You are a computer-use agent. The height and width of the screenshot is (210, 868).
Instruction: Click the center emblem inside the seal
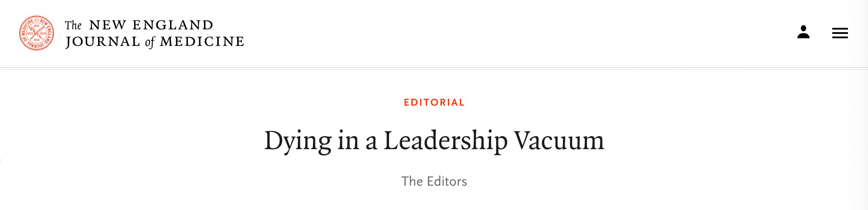tap(37, 33)
